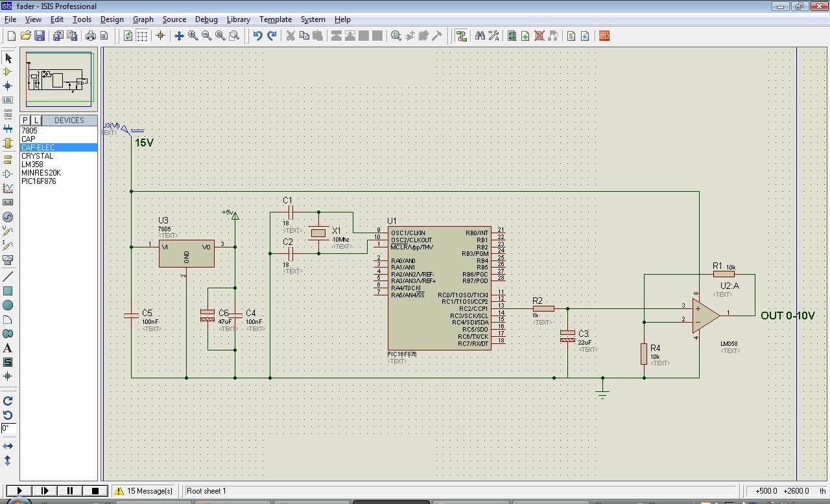Screen dimensions: 830x504
Task: Click the ARES netlist transfer icon
Action: [604, 36]
